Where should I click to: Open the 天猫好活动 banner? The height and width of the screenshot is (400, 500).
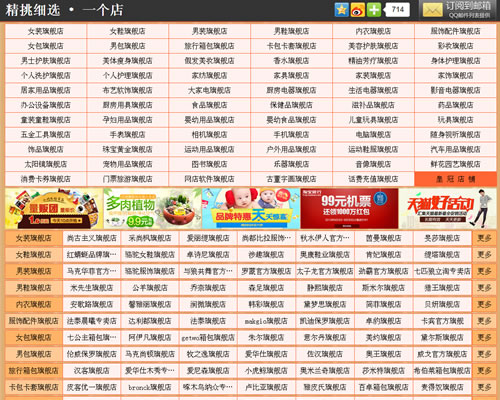[x=448, y=208]
